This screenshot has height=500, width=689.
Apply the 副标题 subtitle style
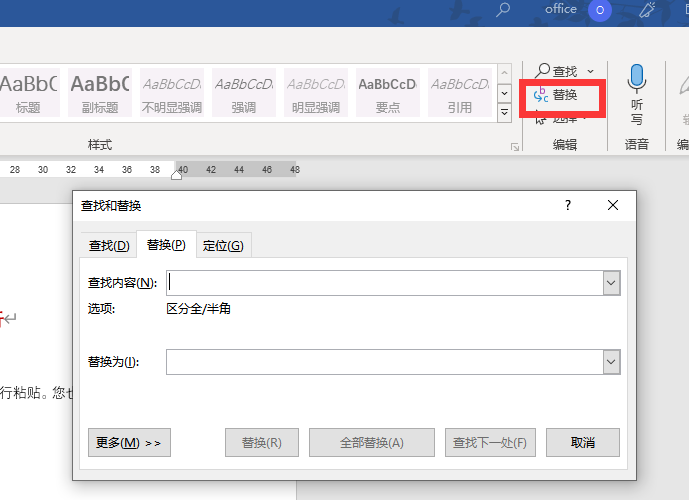(100, 92)
